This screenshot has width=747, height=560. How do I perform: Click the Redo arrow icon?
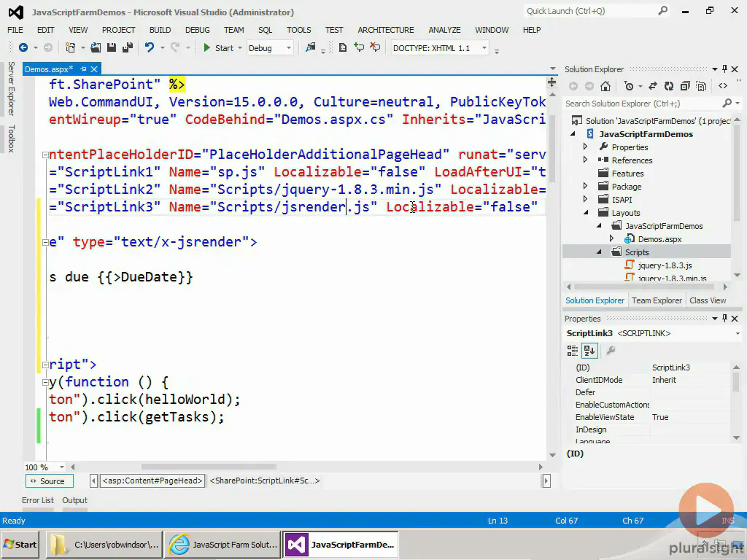(x=175, y=47)
